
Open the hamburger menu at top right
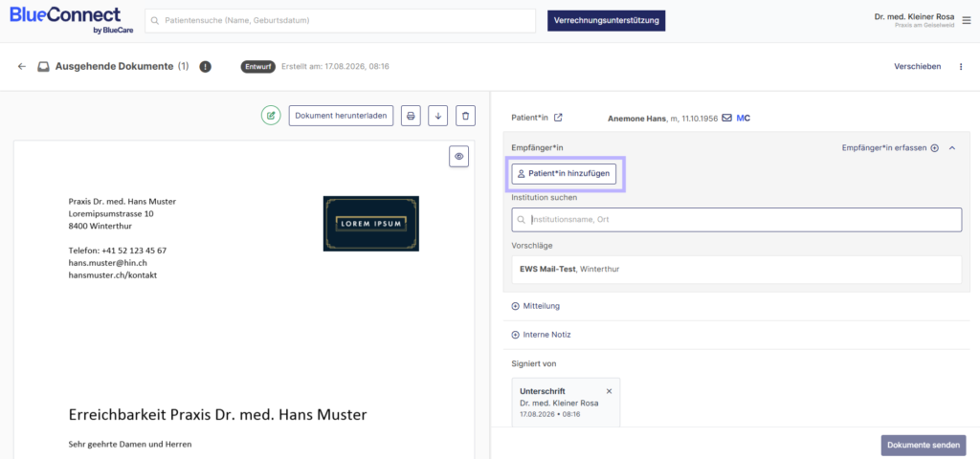point(967,21)
